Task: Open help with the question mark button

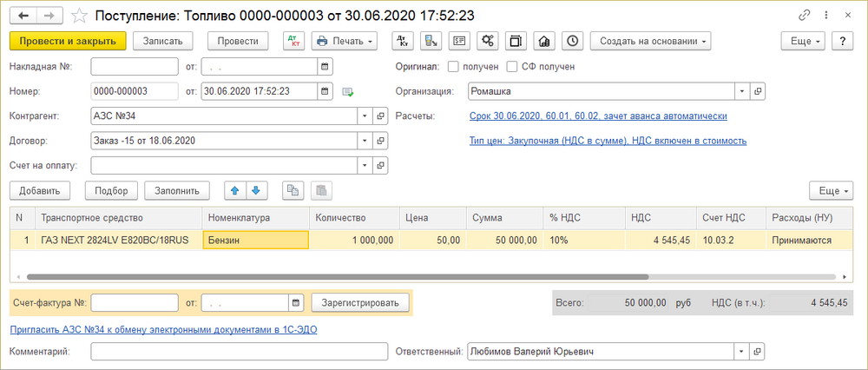Action: (x=843, y=41)
